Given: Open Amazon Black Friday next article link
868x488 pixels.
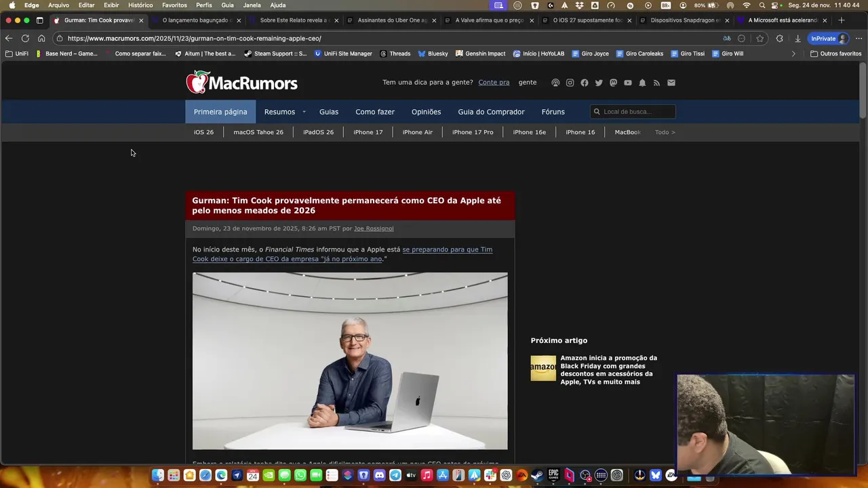Looking at the screenshot, I should tap(609, 370).
